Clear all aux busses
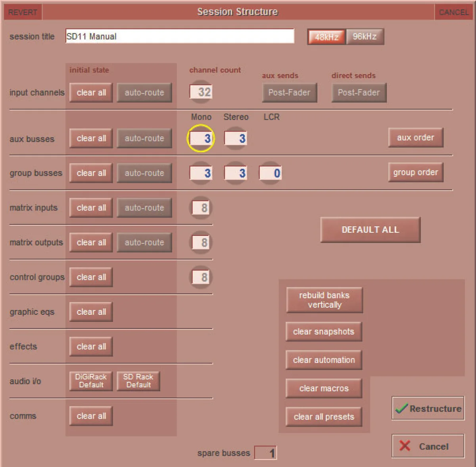 coord(91,138)
